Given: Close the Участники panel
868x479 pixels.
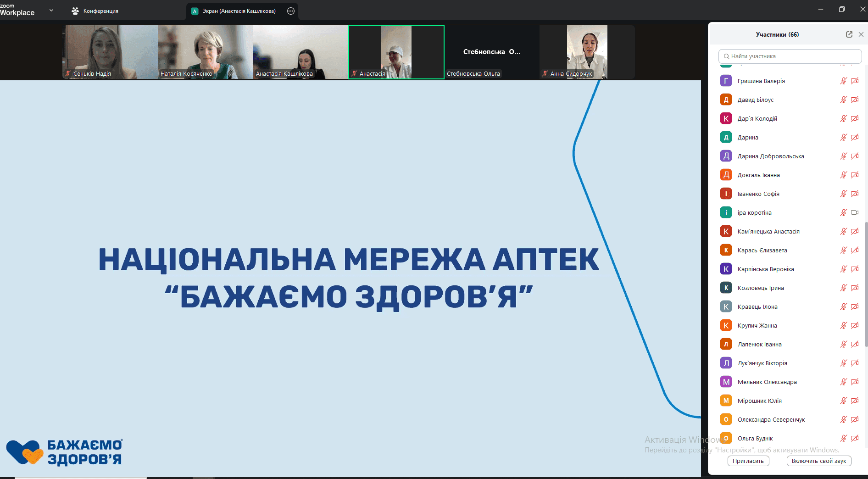Looking at the screenshot, I should (861, 34).
